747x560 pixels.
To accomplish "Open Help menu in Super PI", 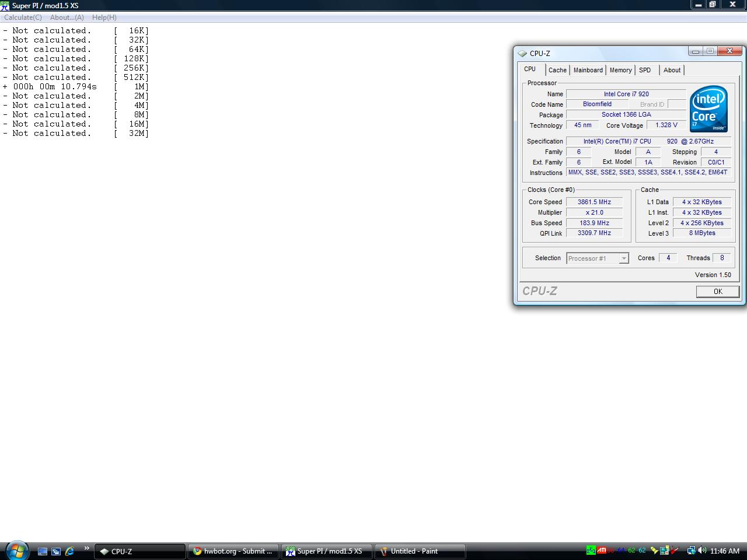I will tap(104, 17).
